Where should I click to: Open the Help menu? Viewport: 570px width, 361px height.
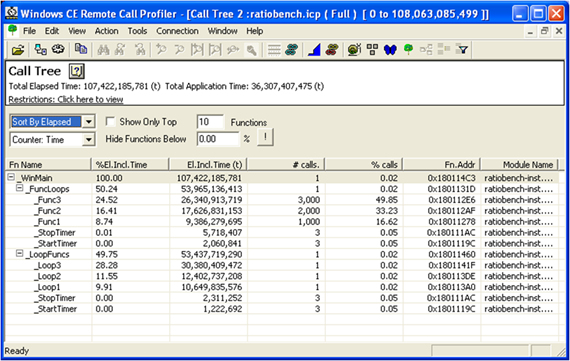[254, 31]
